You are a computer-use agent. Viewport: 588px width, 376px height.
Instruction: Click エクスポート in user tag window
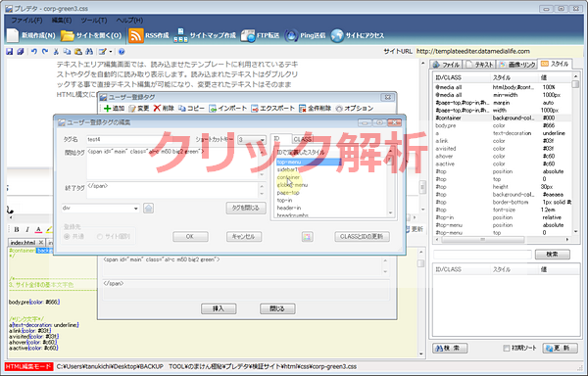(x=272, y=109)
